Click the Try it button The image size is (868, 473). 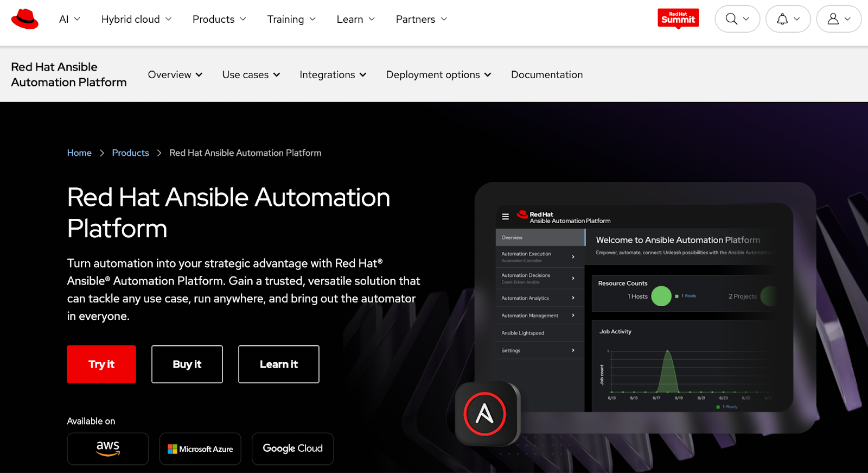point(101,364)
